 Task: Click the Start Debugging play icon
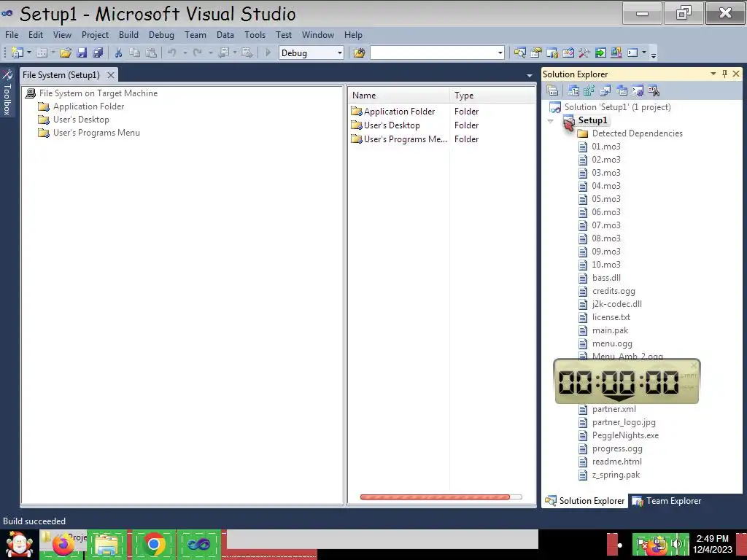click(x=268, y=52)
